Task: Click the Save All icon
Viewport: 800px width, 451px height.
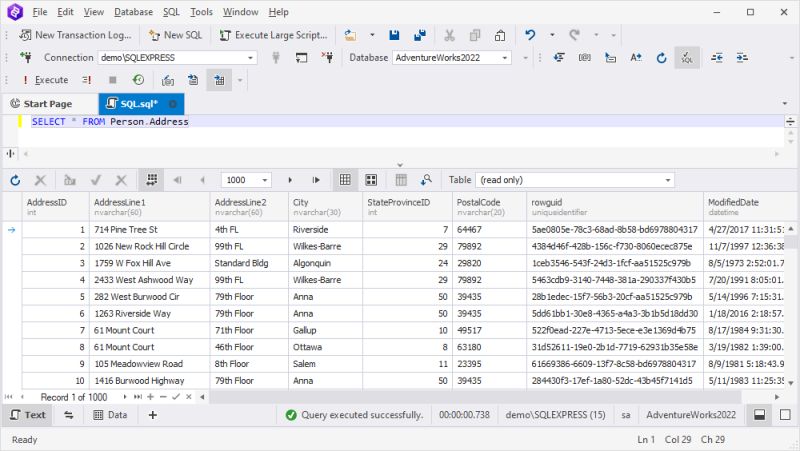Action: 420,35
